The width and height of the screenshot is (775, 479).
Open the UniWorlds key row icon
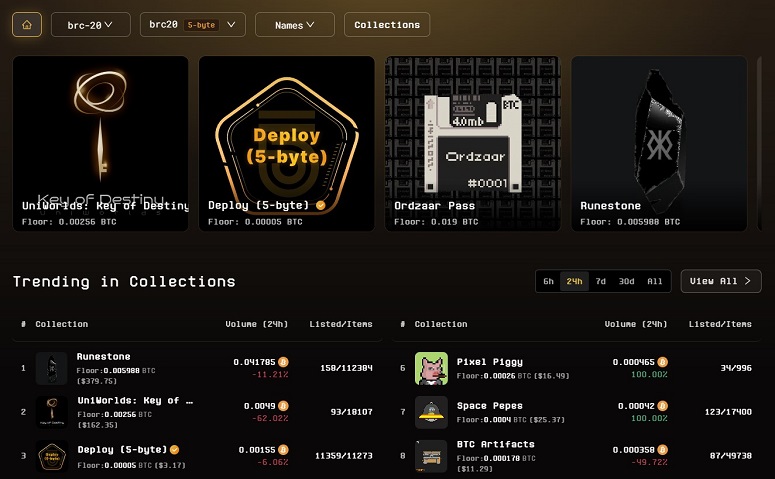(x=52, y=412)
